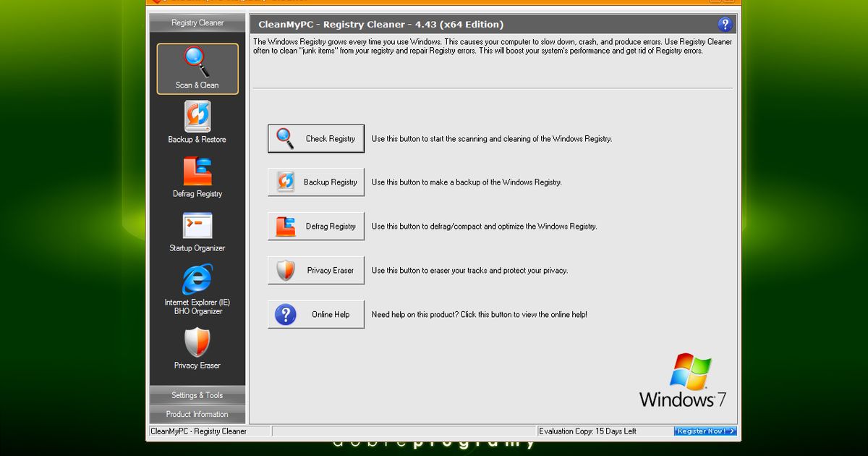Expand the Registry Cleaner sidebar section
The height and width of the screenshot is (456, 868).
[x=197, y=22]
